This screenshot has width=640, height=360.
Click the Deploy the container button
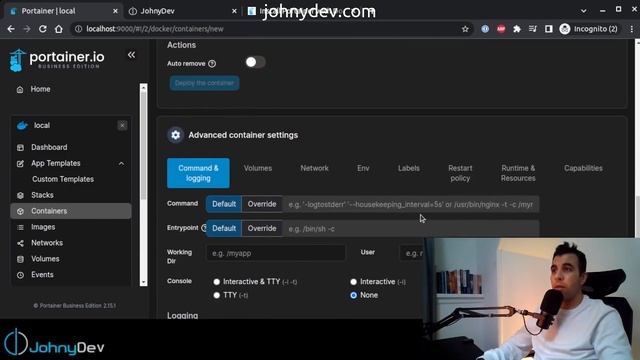(x=204, y=83)
